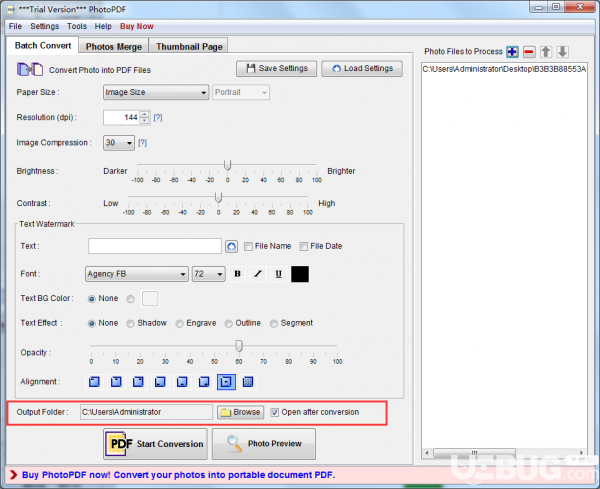Viewport: 600px width, 489px height.
Task: Click the Contrast slider handle
Action: click(218, 197)
